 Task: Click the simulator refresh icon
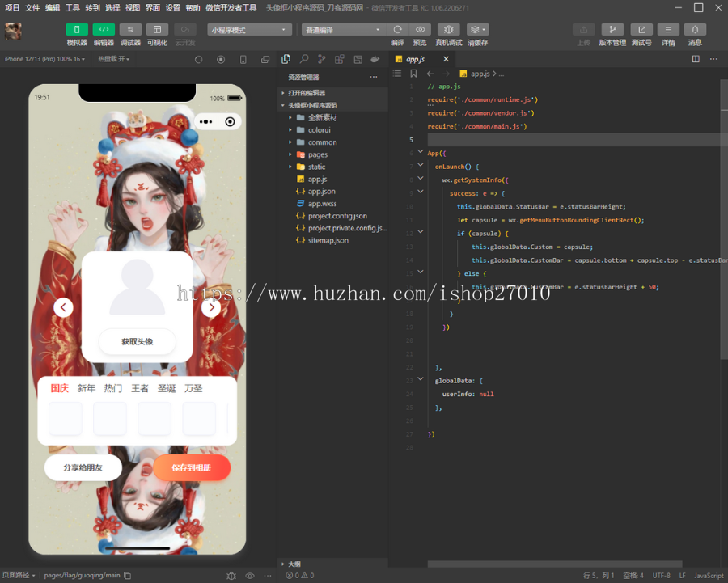pyautogui.click(x=199, y=59)
